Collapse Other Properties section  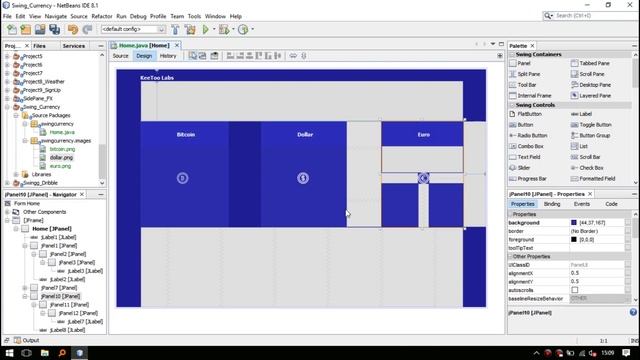[510, 256]
